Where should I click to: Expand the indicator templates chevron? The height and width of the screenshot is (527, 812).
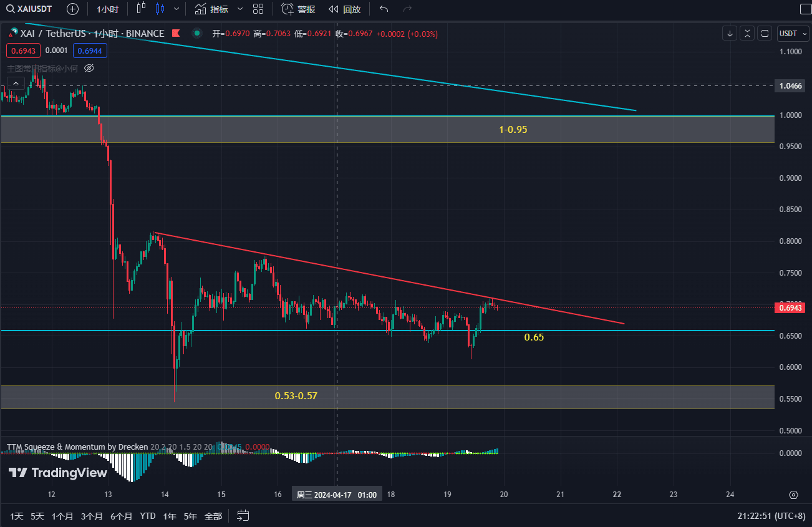(x=239, y=9)
